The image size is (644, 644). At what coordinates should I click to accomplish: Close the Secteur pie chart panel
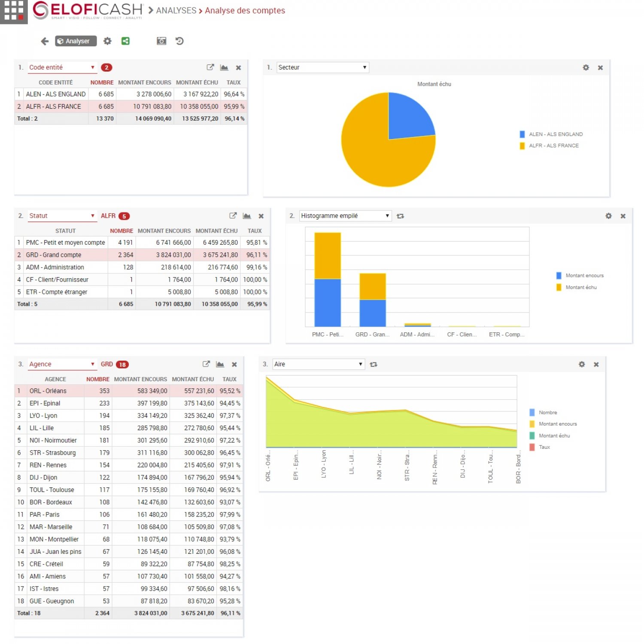click(600, 68)
